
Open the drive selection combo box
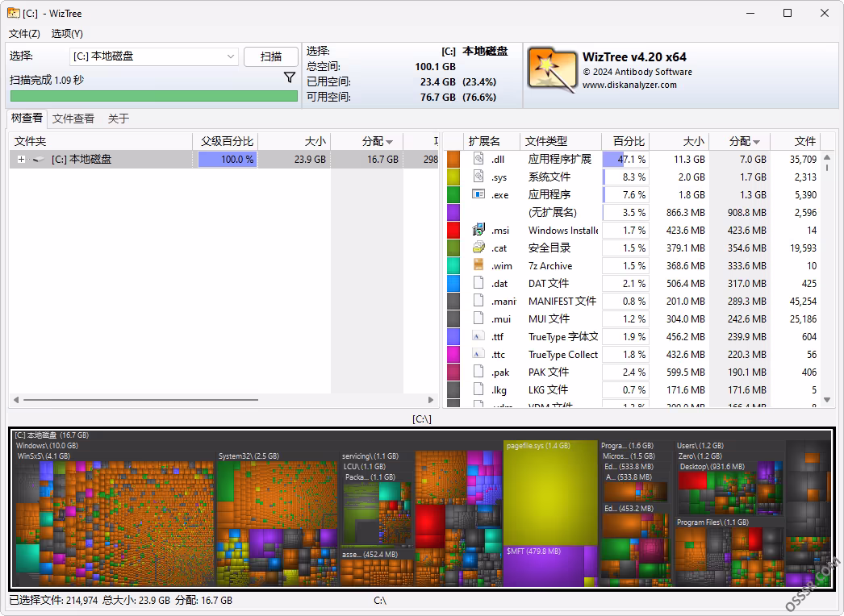click(x=154, y=56)
